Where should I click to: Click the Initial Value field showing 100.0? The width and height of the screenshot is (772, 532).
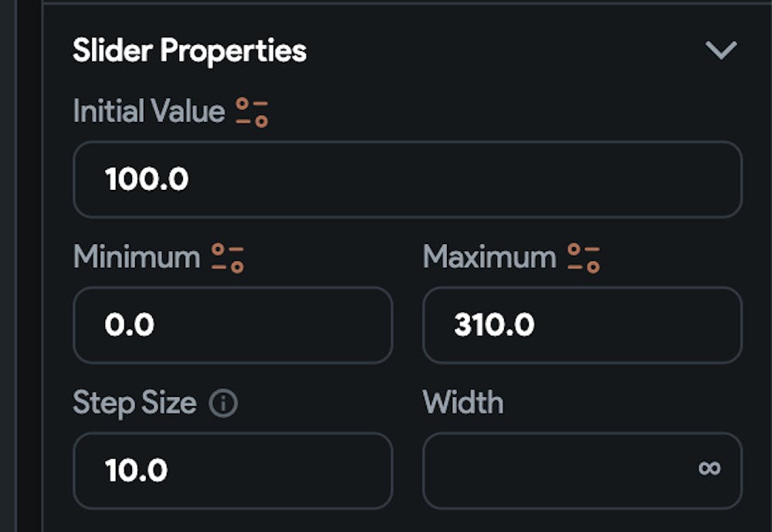pyautogui.click(x=407, y=179)
